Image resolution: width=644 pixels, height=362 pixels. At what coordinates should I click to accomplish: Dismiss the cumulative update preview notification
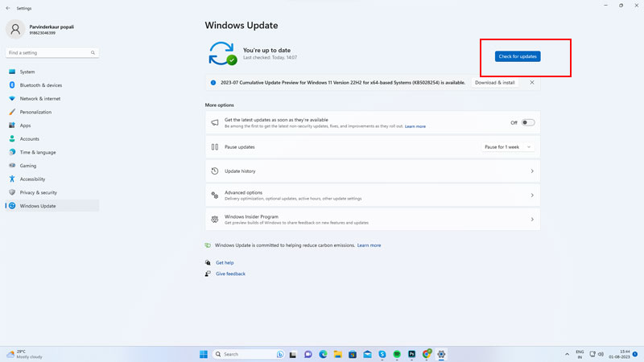pyautogui.click(x=532, y=83)
